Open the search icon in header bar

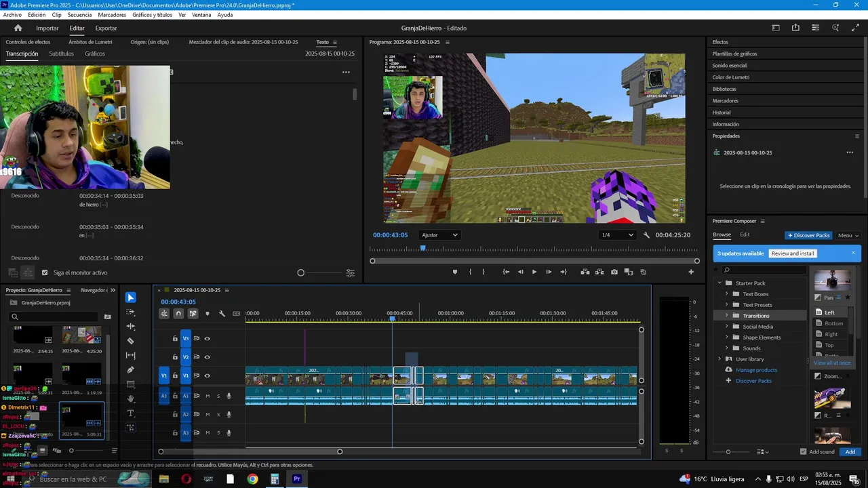[835, 28]
